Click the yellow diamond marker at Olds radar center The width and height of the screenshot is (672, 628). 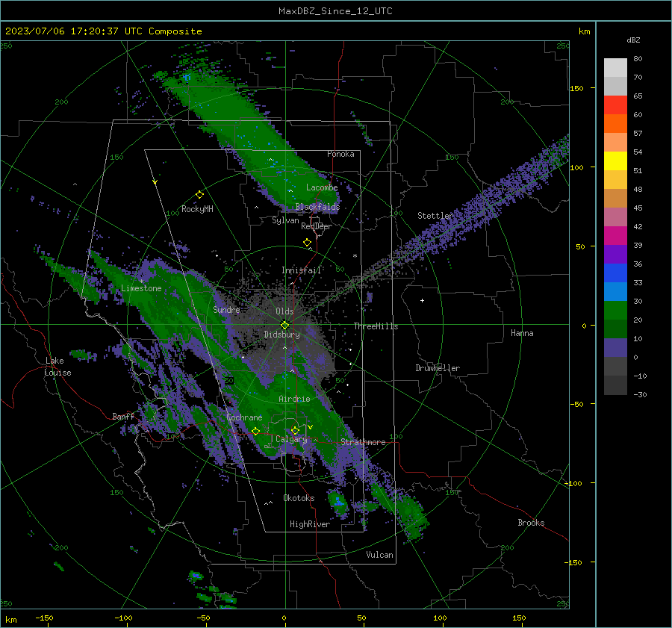tap(284, 325)
